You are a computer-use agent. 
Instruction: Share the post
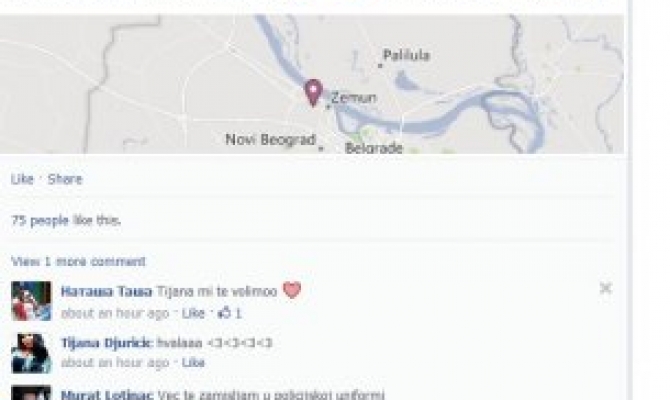pyautogui.click(x=65, y=179)
